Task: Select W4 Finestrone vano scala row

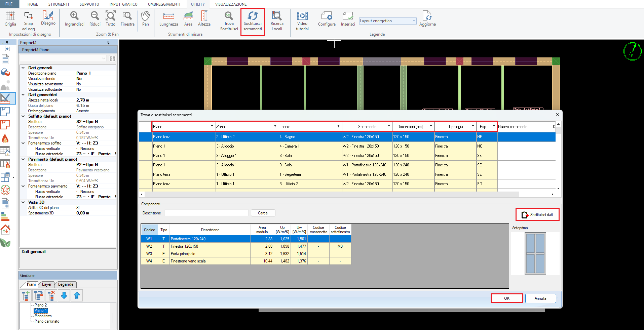Action: 246,261
